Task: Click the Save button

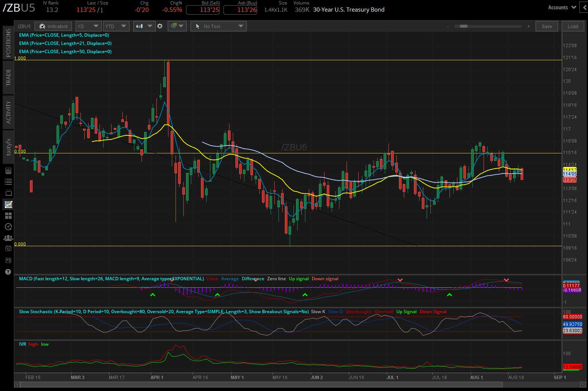Action: click(546, 27)
